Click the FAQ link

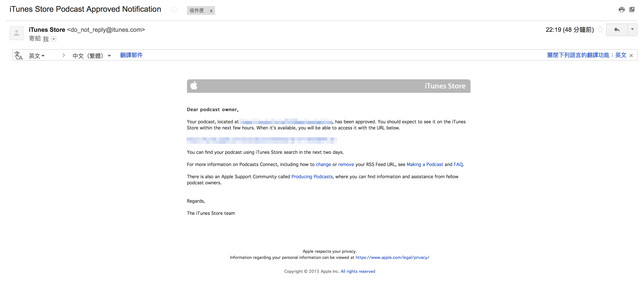pyautogui.click(x=458, y=164)
